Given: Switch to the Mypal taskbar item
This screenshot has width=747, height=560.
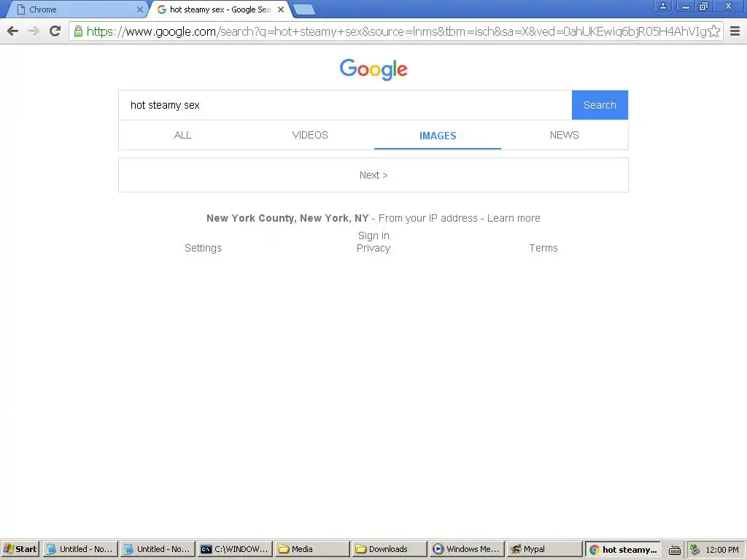Looking at the screenshot, I should 544,549.
